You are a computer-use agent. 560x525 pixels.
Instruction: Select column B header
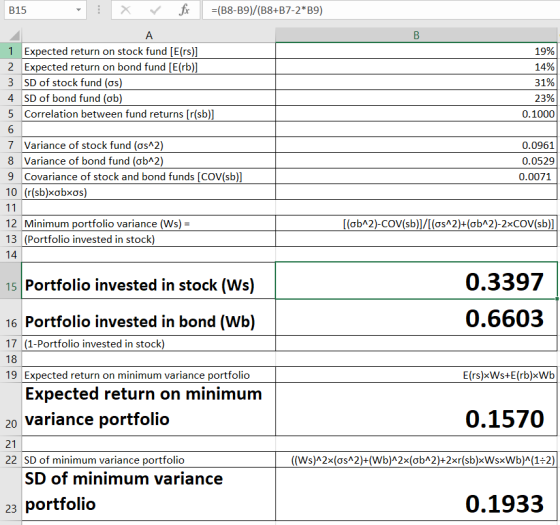point(416,36)
